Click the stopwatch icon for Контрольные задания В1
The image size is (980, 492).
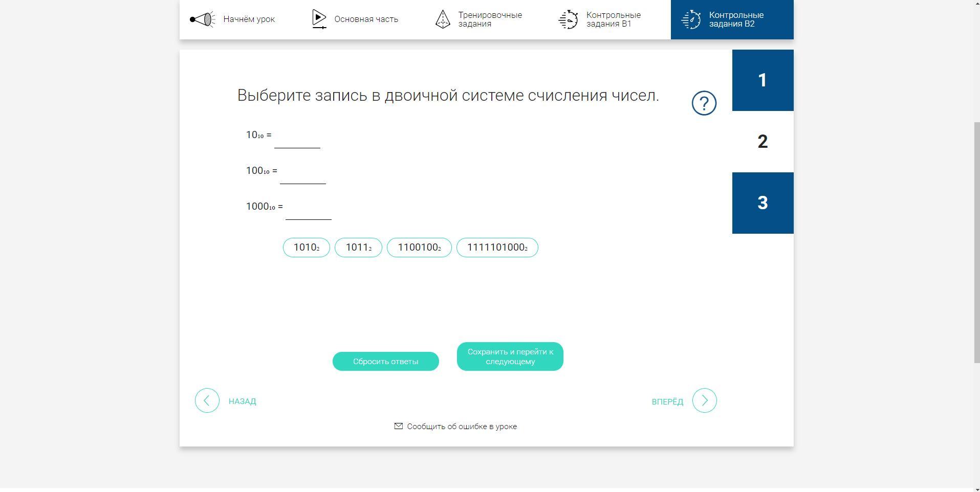[x=568, y=19]
